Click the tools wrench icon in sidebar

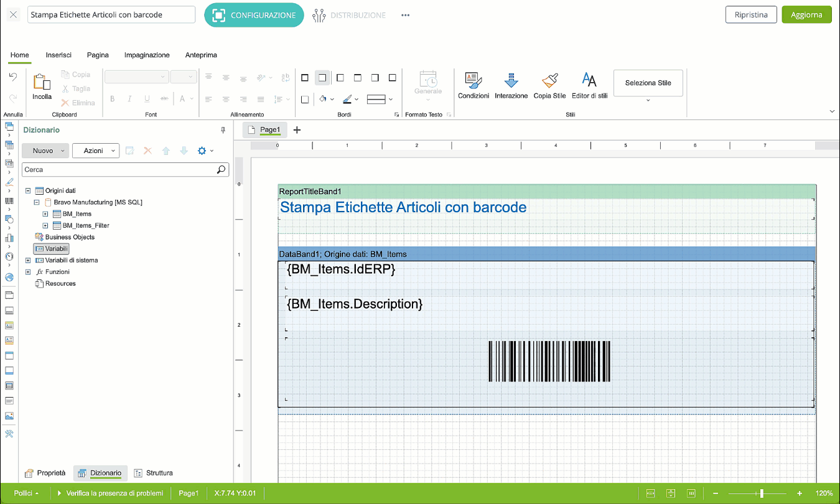[x=9, y=434]
